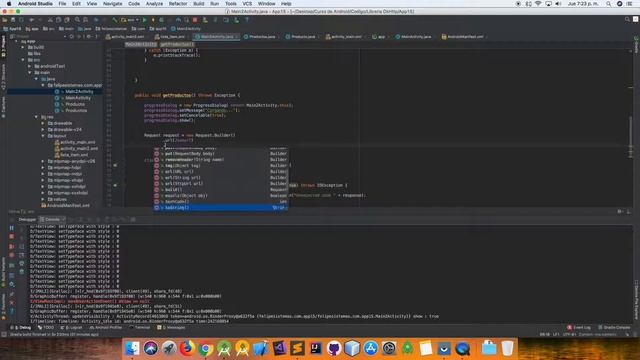Viewport: 640px width, 360px height.
Task: Select build() in the autocomplete popup
Action: coord(220,190)
